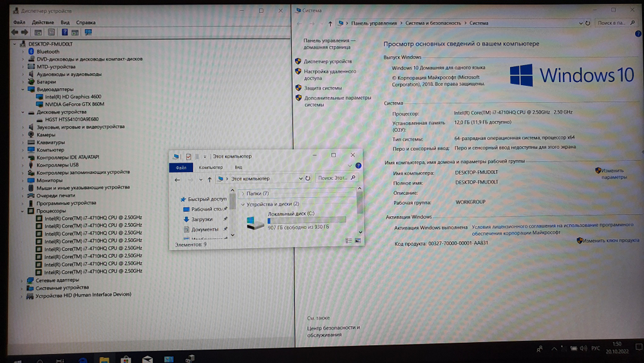Click Back arrow in Device Manager toolbar
The width and height of the screenshot is (644, 363).
(x=15, y=32)
